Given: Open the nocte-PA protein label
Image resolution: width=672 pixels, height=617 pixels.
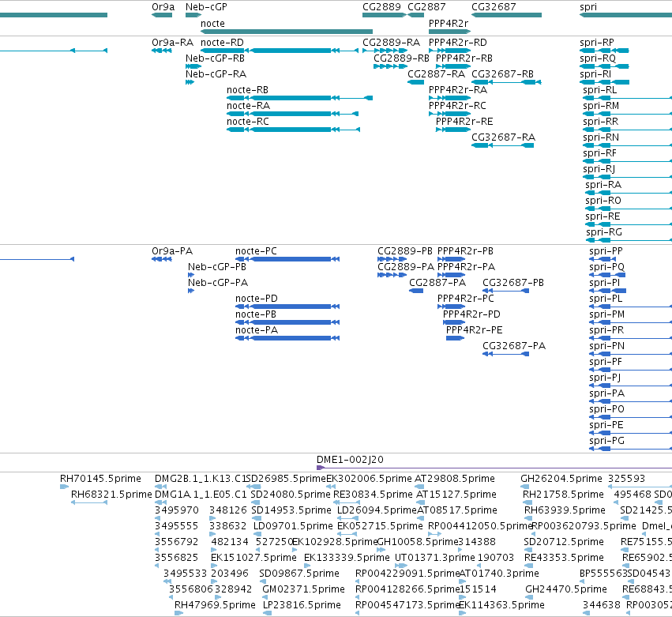Looking at the screenshot, I should click(x=257, y=330).
